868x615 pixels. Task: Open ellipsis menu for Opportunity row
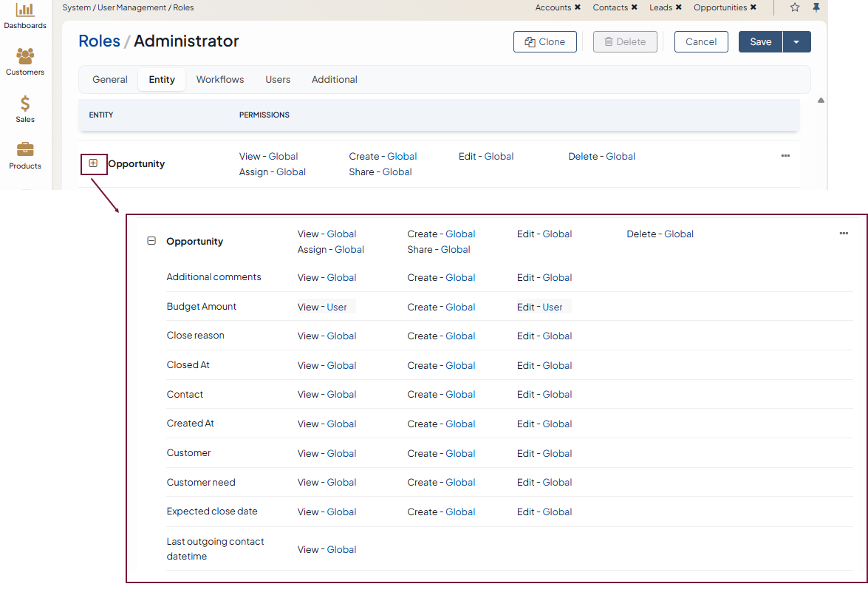(785, 156)
